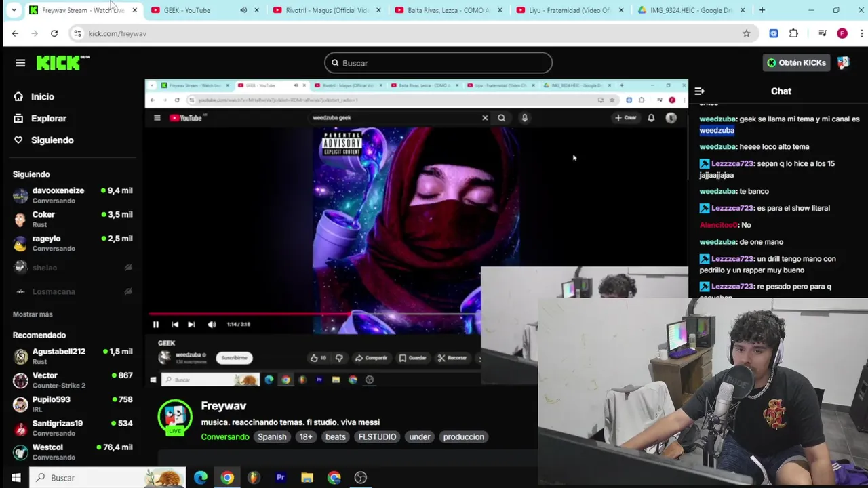Select the Freywav Stream tab
The width and height of the screenshot is (868, 488).
pyautogui.click(x=83, y=10)
